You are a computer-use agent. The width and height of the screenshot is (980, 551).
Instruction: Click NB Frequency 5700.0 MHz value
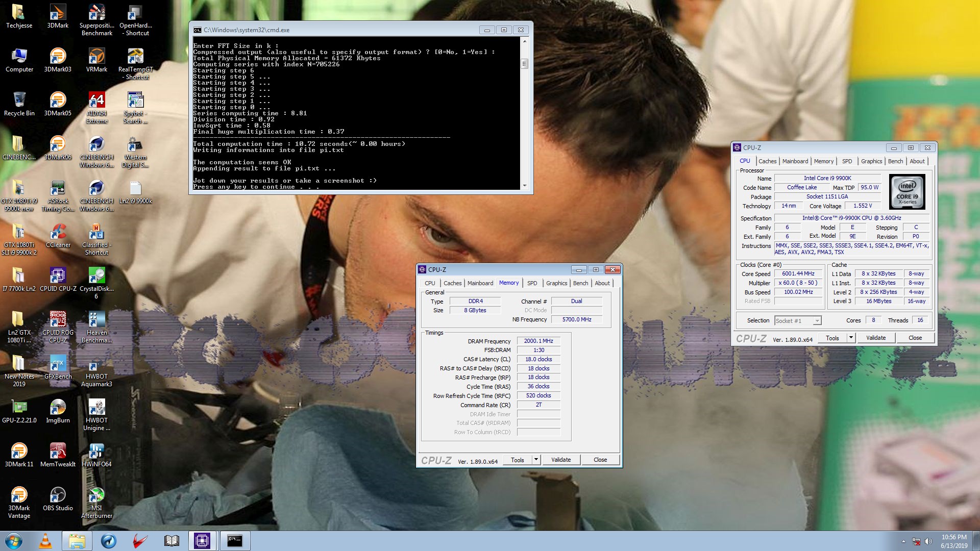click(577, 319)
